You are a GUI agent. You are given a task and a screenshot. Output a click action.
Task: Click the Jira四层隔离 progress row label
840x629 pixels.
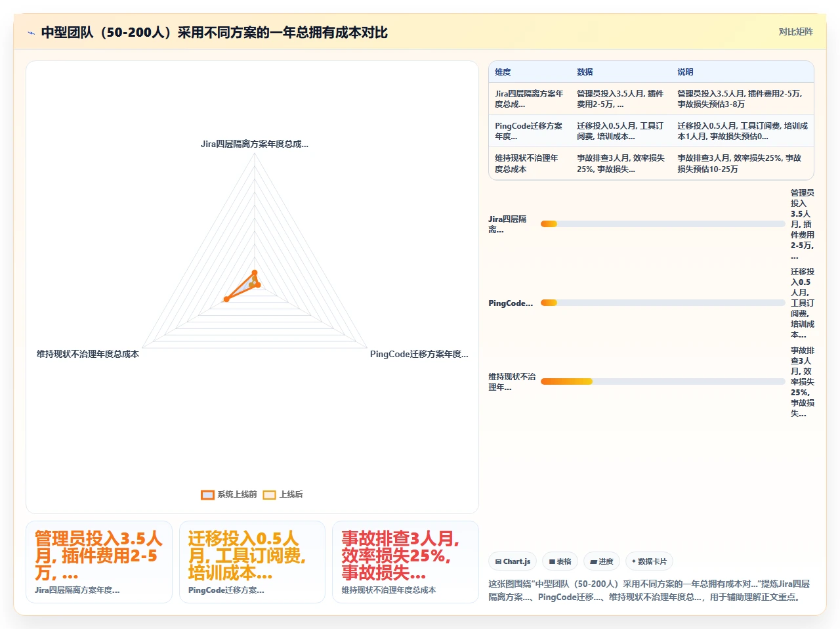pos(511,224)
